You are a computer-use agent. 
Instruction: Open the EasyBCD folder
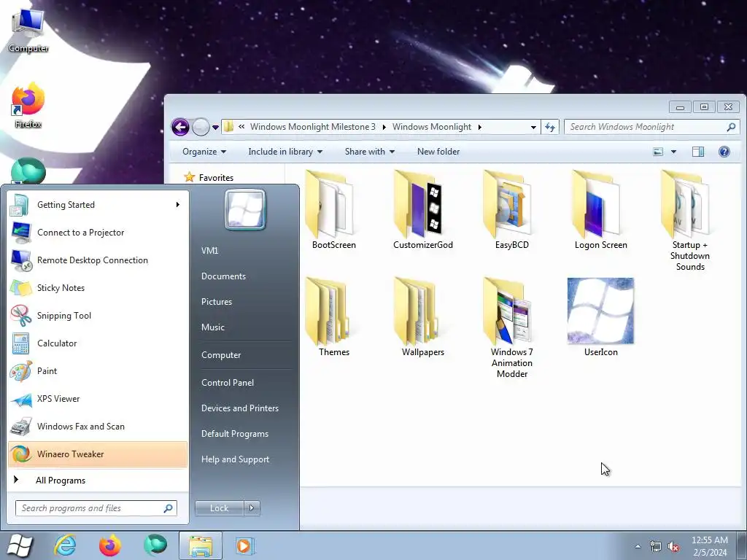(x=511, y=210)
